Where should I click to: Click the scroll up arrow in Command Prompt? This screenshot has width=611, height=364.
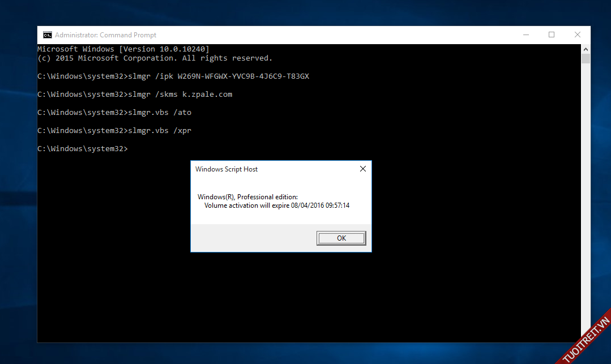coord(586,49)
